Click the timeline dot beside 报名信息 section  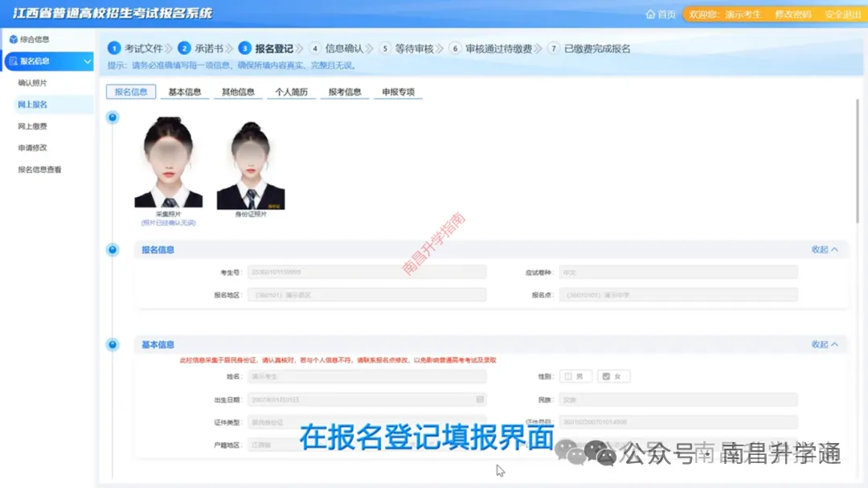click(113, 250)
